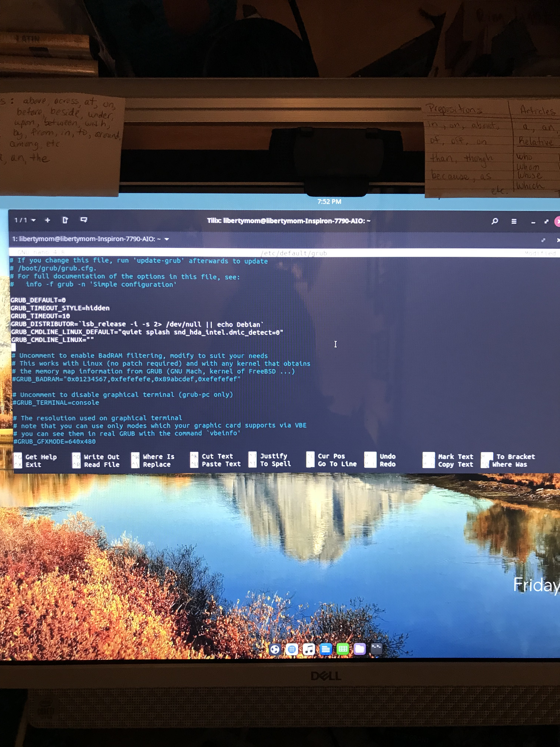Screen dimensions: 560x747
Task: Click Tilix terminal icon in dock
Action: coord(376,648)
